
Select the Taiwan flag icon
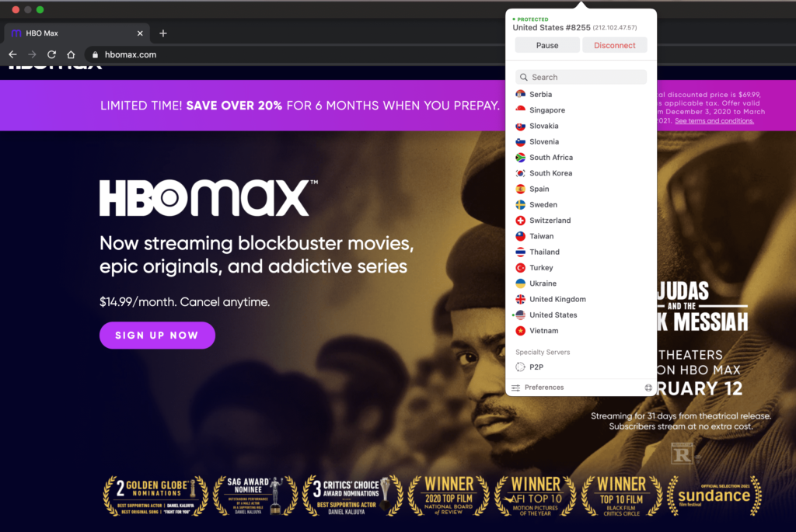click(x=520, y=236)
